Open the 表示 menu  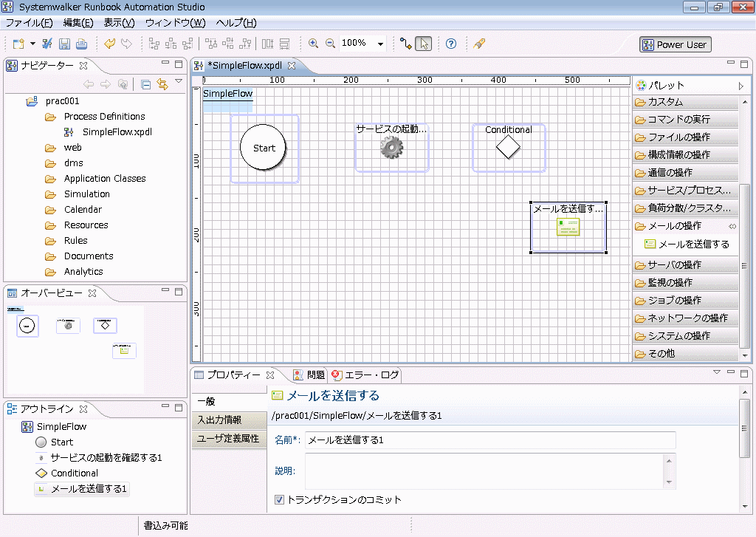point(119,23)
